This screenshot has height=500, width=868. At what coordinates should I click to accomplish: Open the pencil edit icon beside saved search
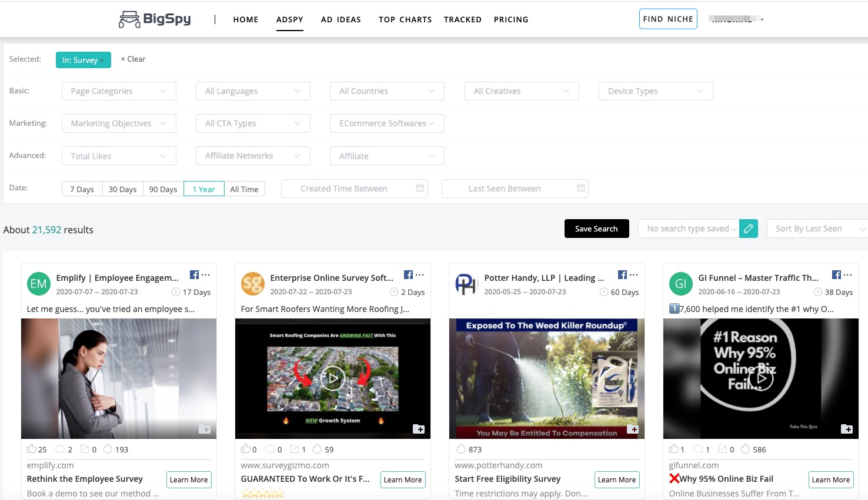point(748,229)
